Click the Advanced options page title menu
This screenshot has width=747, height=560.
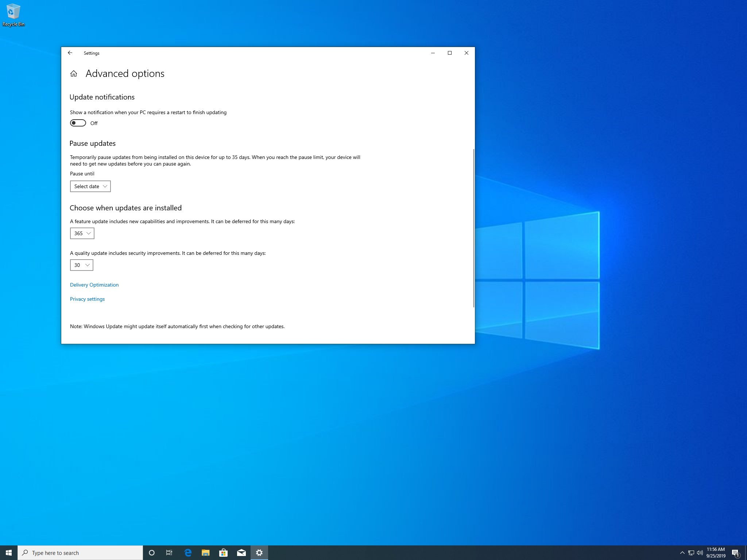[x=124, y=74]
